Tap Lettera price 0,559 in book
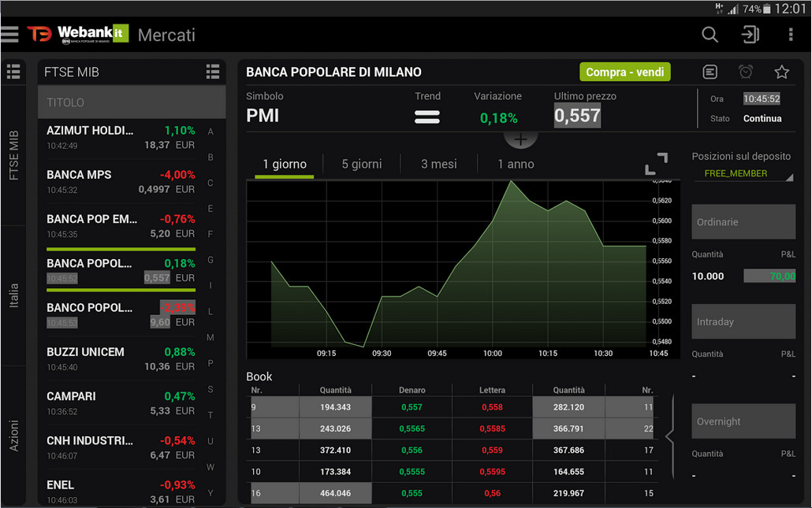This screenshot has height=508, width=812. 492,450
